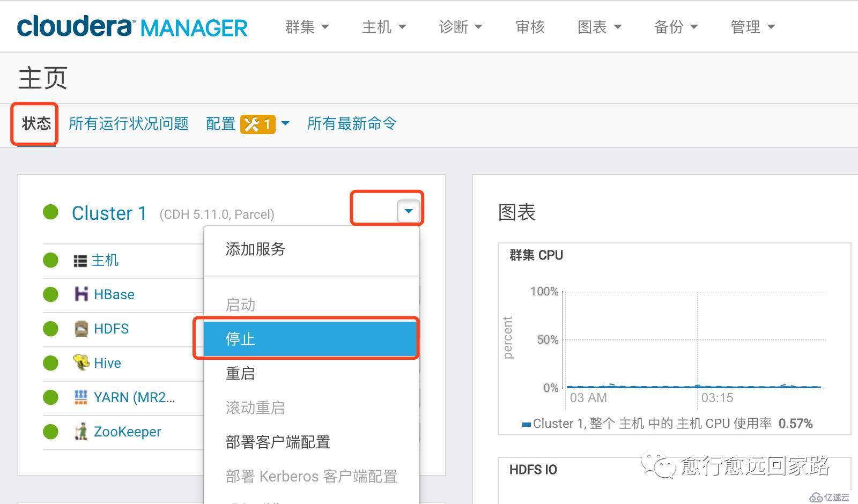Click the 主页 page heading

click(42, 78)
